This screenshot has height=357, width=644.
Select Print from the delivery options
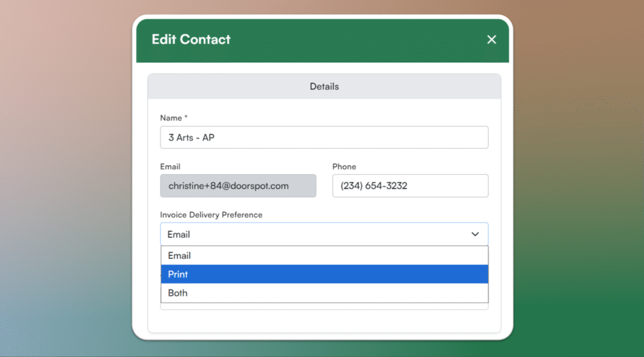(x=324, y=274)
